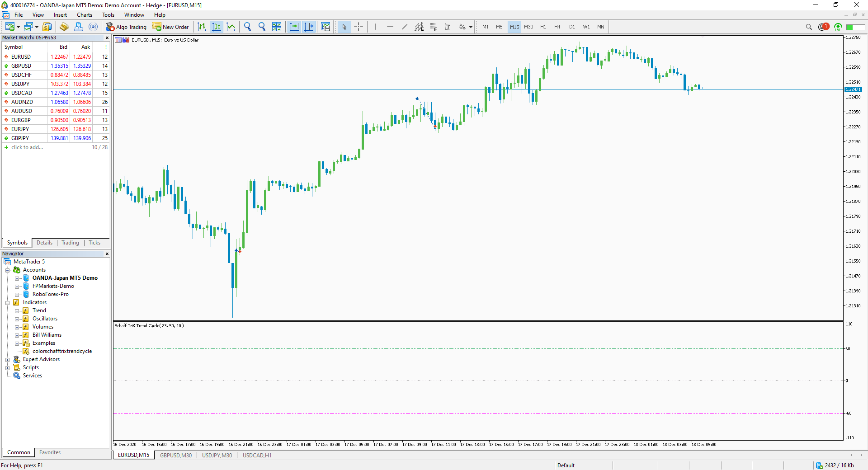Draw a horizontal line on the chart
This screenshot has width=868, height=470.
[x=390, y=27]
